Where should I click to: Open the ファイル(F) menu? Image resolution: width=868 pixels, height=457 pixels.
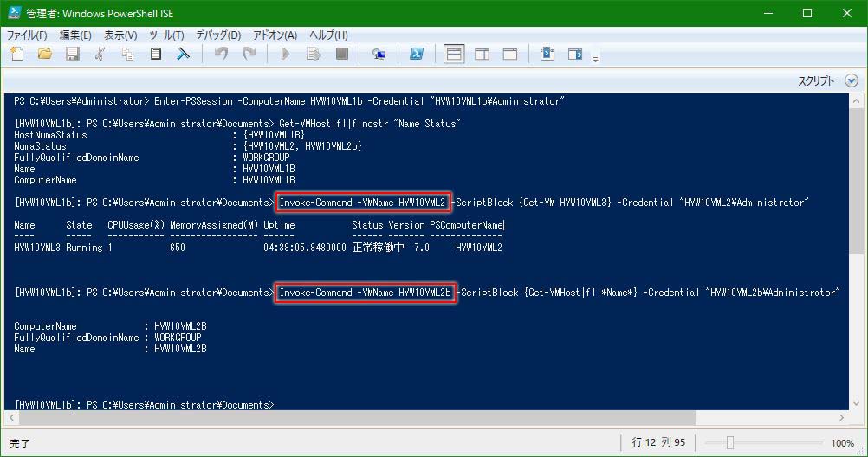pyautogui.click(x=27, y=35)
